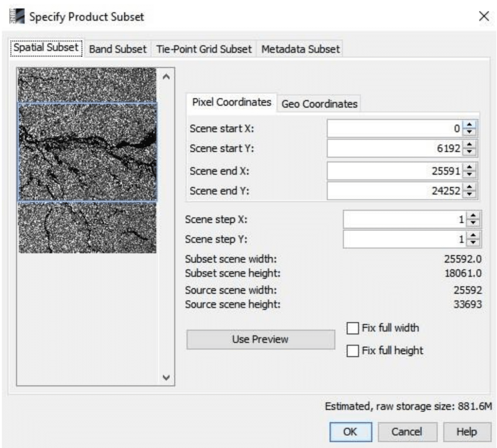Screen dimensions: 497x448
Task: Increase Scene start Y with up arrow
Action: 469,144
